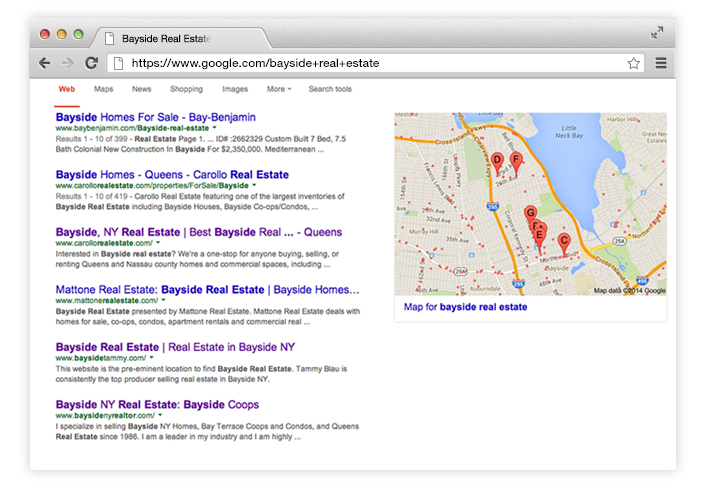Click the browser forward arrow

[67, 63]
